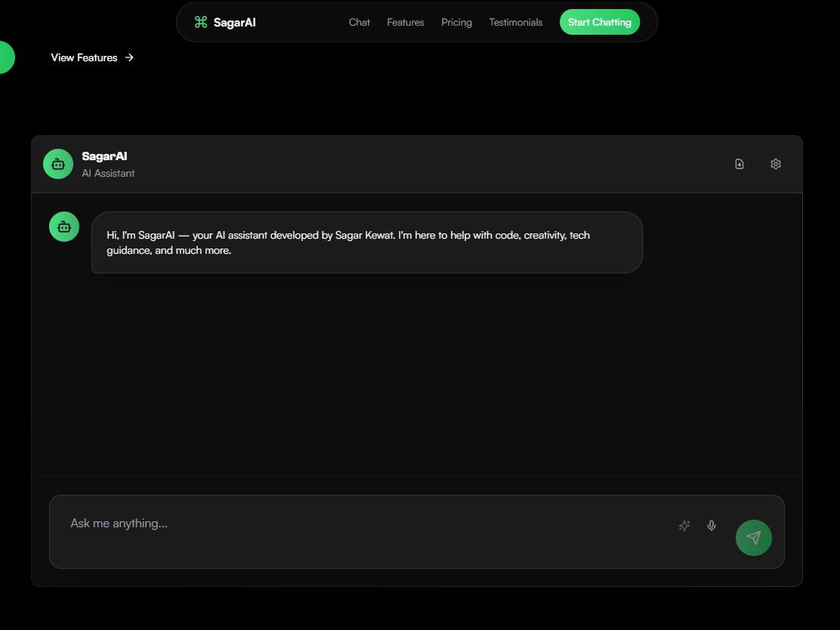The height and width of the screenshot is (630, 840).
Task: Click the SagarAI command logo icon
Action: coord(200,22)
